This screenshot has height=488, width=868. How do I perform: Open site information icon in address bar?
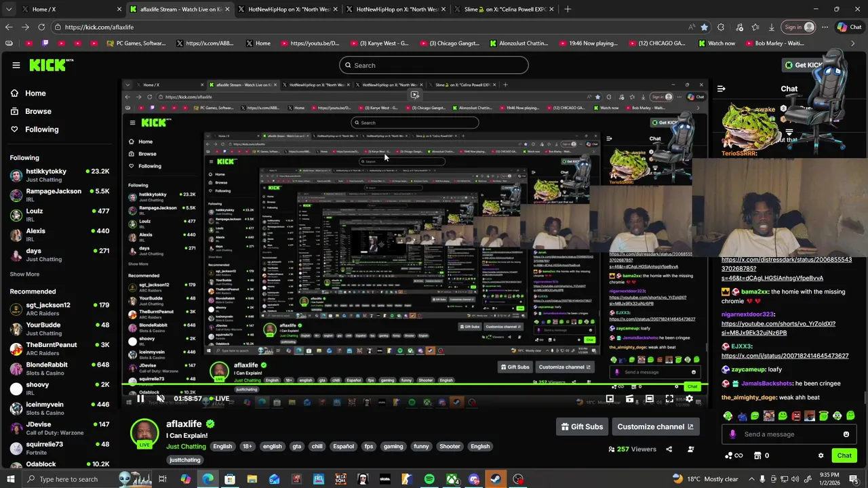tap(59, 27)
